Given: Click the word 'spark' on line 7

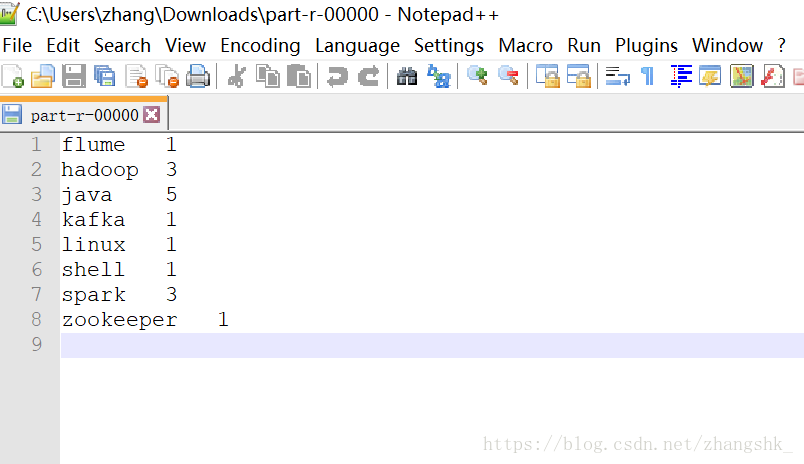Looking at the screenshot, I should 93,295.
